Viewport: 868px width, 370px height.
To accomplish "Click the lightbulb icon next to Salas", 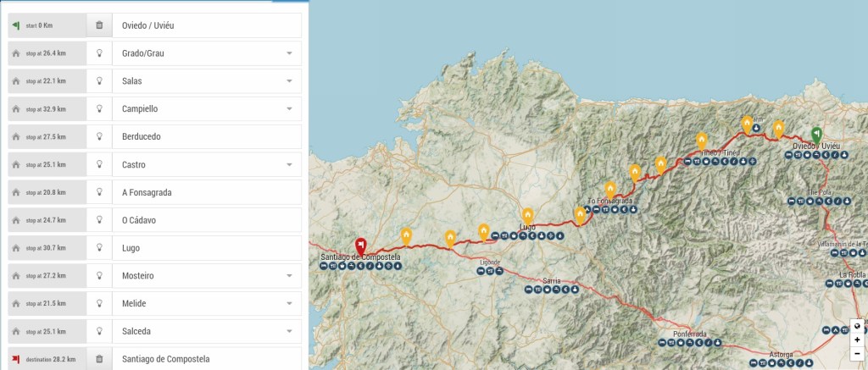I will 99,80.
